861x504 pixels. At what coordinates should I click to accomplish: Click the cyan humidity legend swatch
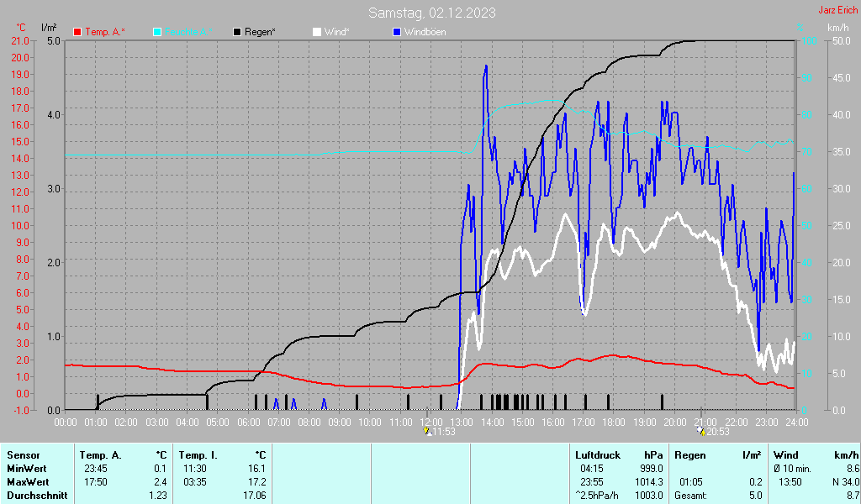tap(158, 32)
